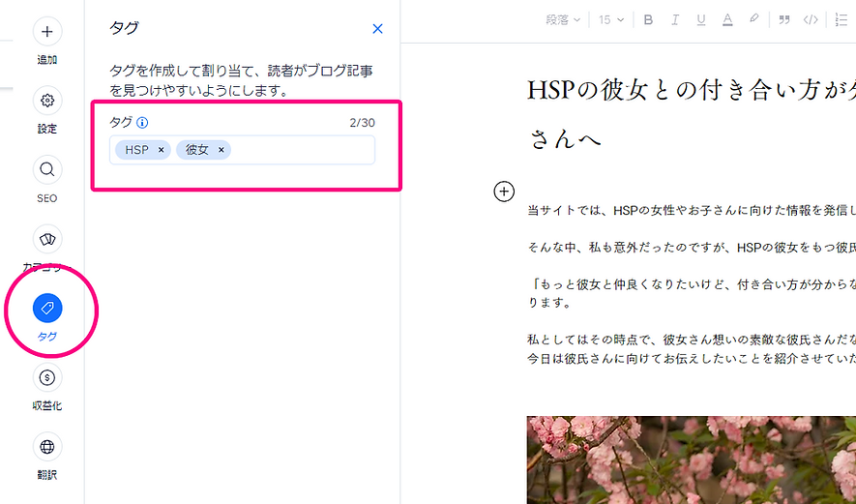Click the numbered list icon

[x=841, y=20]
